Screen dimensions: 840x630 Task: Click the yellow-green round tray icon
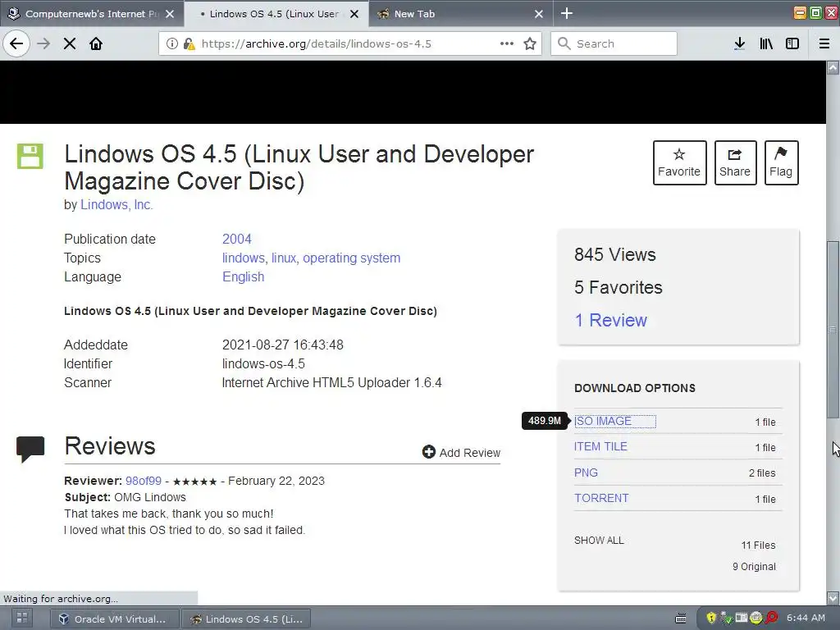tap(756, 619)
